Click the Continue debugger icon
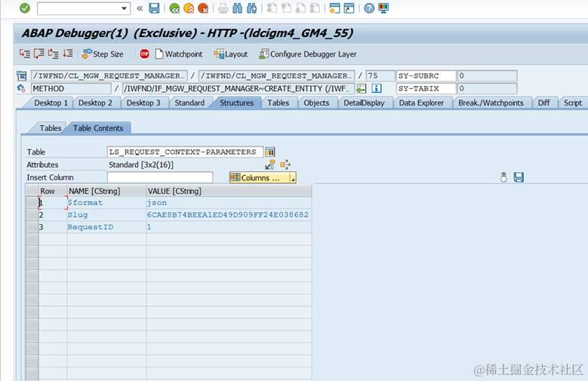The image size is (588, 381). [67, 54]
